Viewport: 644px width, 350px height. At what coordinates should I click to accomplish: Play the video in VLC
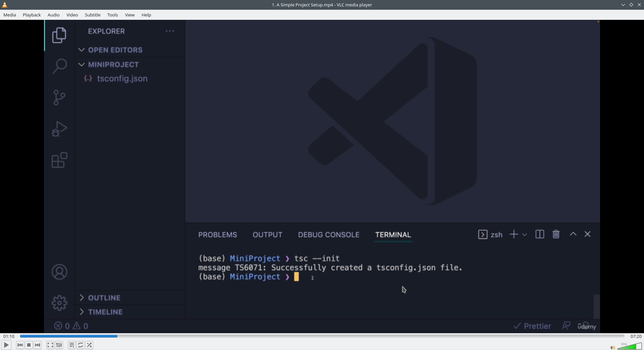pos(6,345)
